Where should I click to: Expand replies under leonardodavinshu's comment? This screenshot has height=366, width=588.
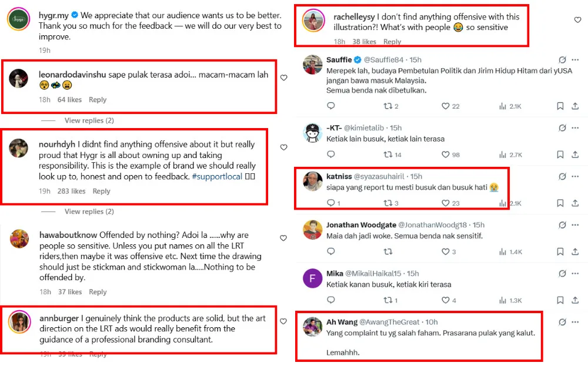point(89,120)
